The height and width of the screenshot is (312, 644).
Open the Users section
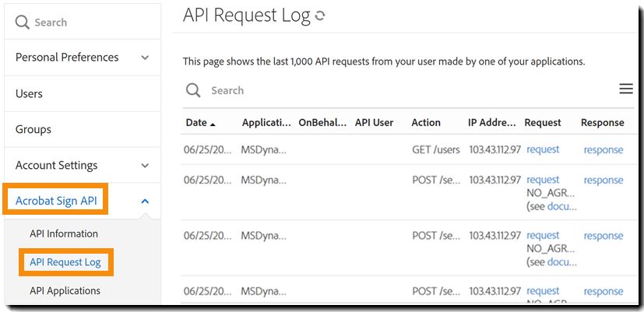click(x=29, y=93)
